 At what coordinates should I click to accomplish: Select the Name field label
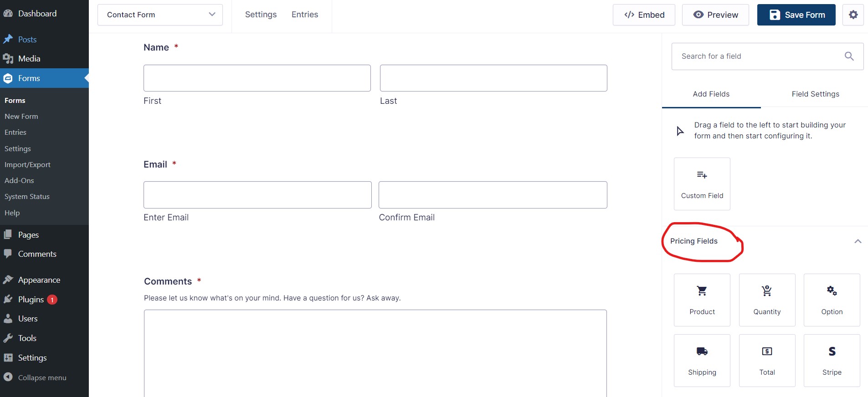click(x=156, y=47)
